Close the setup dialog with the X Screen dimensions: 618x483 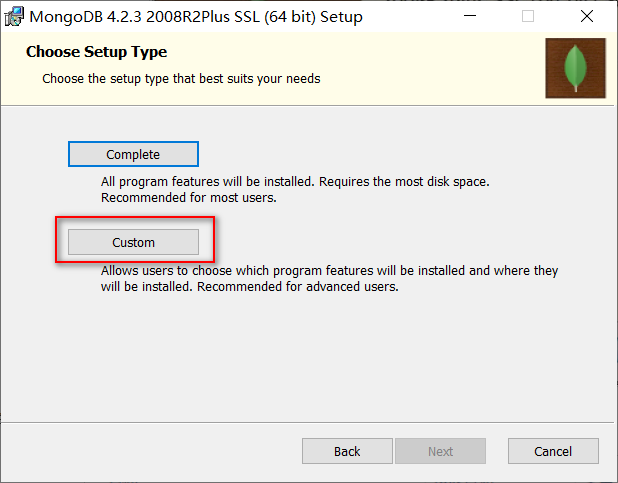[587, 16]
